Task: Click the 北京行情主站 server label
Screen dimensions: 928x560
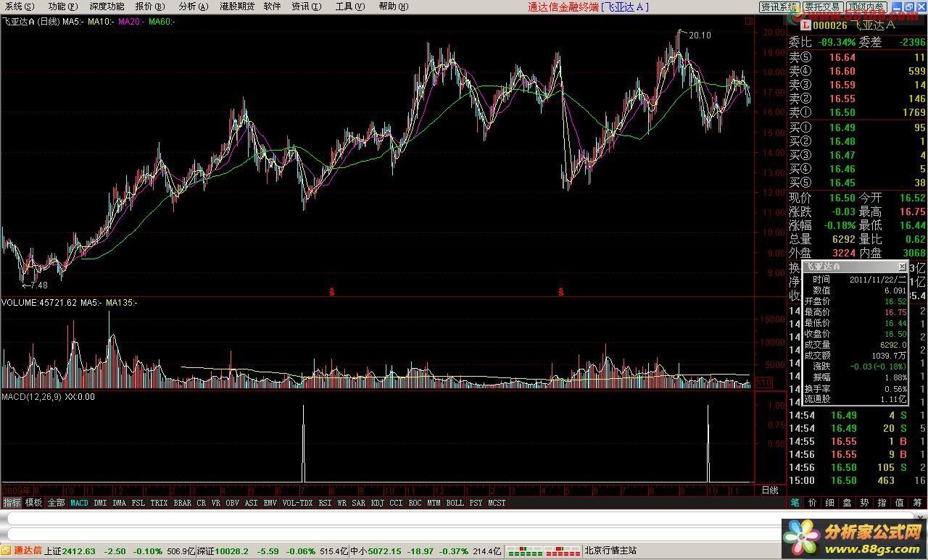Action: [x=610, y=551]
